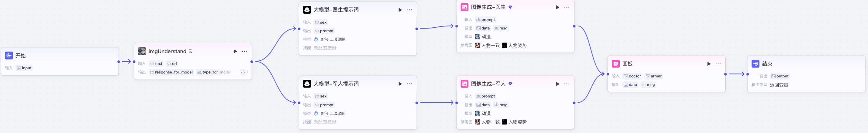Open more menu on 大模型-医生提示词 node
868x133 pixels.
point(409,10)
